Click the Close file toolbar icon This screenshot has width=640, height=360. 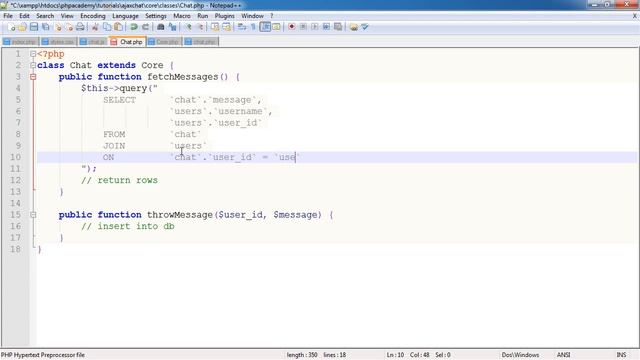[58, 27]
